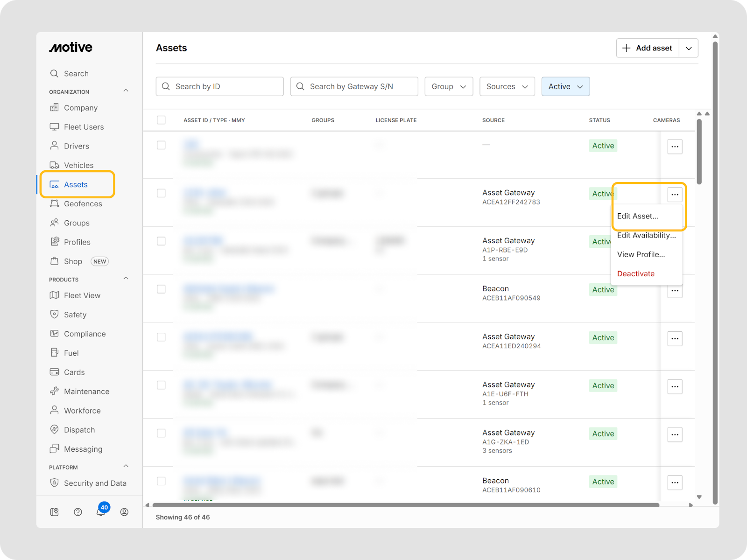Open the Motive logo home link
Viewport: 747px width, 560px height.
[71, 48]
